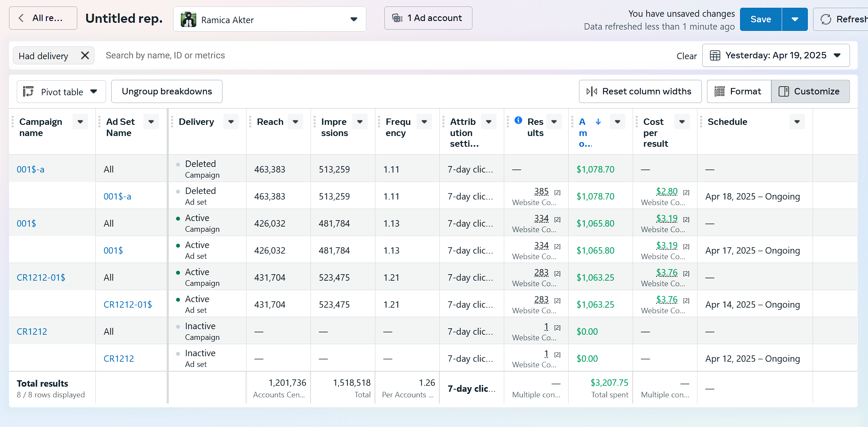Click the Ramica Akter profile avatar

[189, 20]
